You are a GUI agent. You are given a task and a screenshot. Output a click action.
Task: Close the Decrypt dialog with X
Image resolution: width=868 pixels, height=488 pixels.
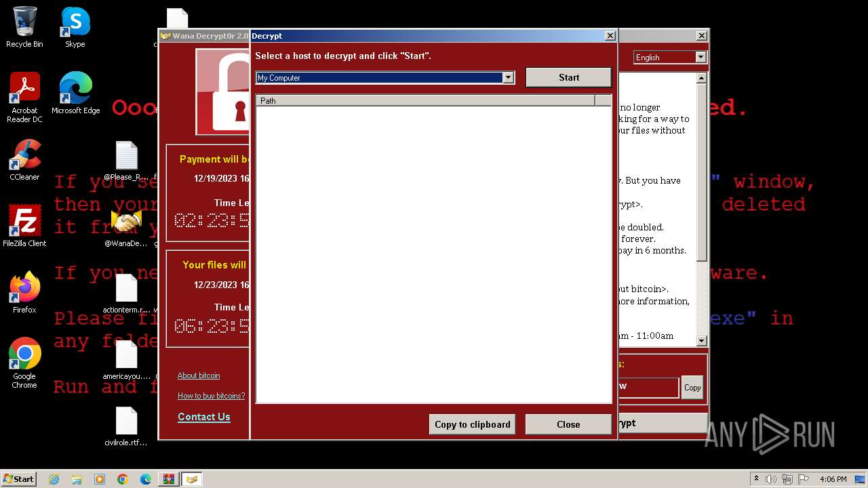610,36
